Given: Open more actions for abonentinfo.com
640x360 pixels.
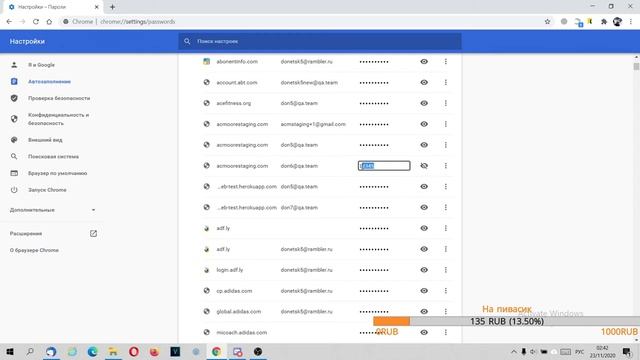Looking at the screenshot, I should 446,62.
